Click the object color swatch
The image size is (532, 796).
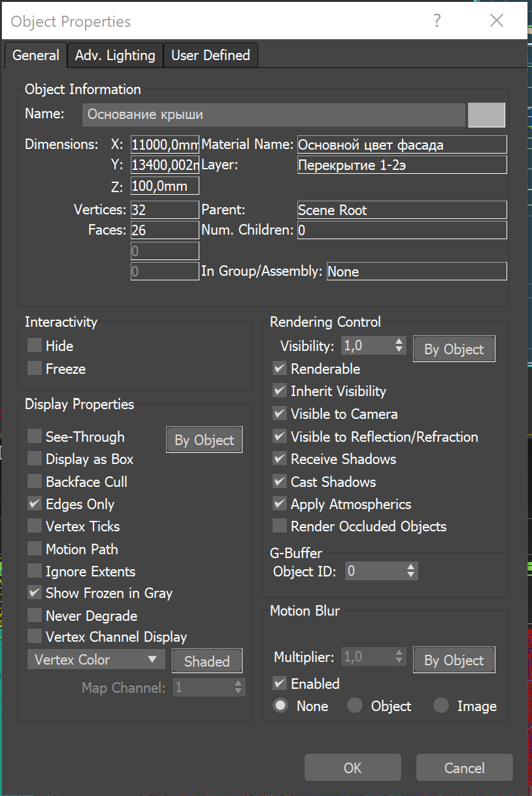486,114
